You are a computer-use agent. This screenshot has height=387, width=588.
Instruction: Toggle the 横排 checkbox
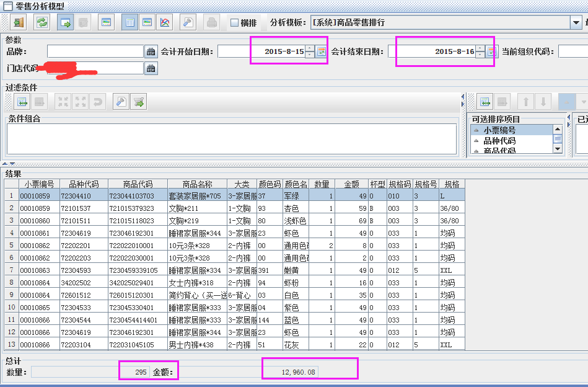[x=234, y=23]
